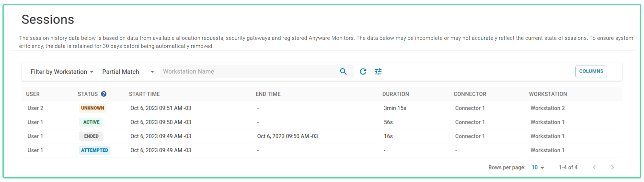This screenshot has height=182, width=644.
Task: Open the advanced filter settings icon
Action: (x=378, y=72)
